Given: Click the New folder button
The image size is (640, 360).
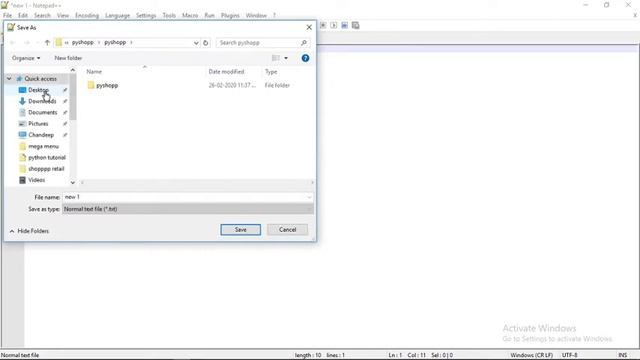Looking at the screenshot, I should click(x=68, y=58).
